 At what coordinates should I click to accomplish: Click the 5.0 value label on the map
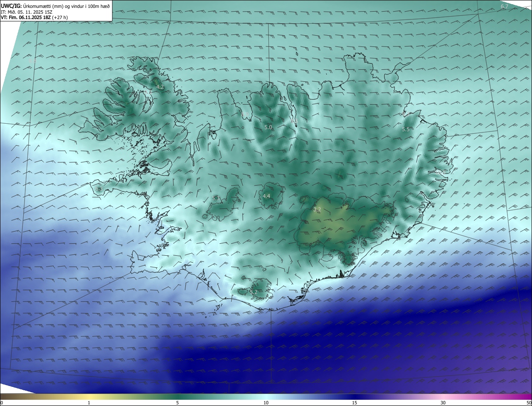click(268, 127)
